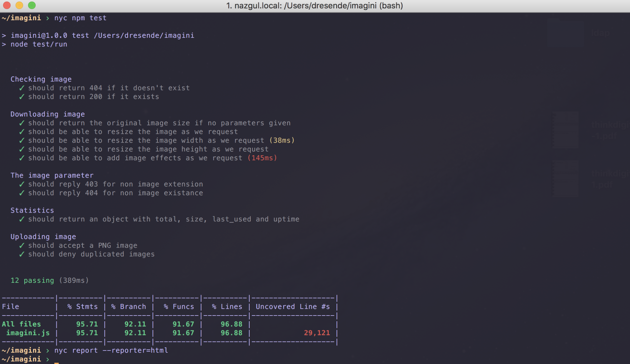Click the nazgul.local terminal window title

pyautogui.click(x=314, y=6)
